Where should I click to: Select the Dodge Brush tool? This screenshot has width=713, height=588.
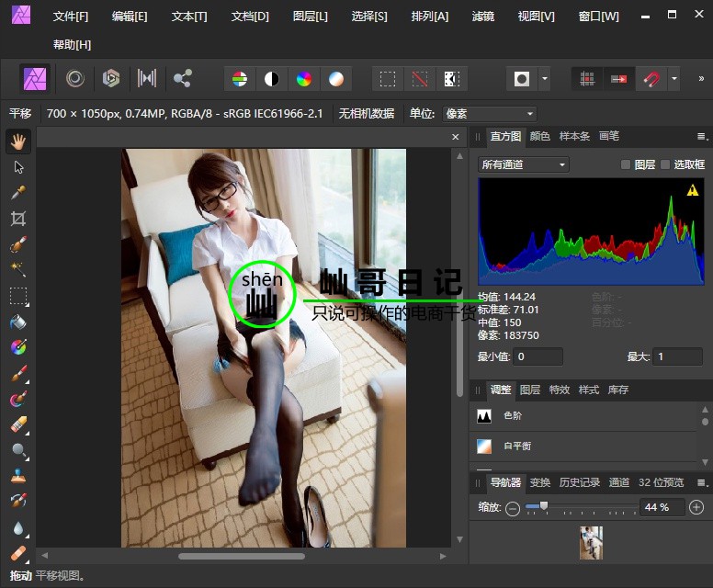point(18,451)
